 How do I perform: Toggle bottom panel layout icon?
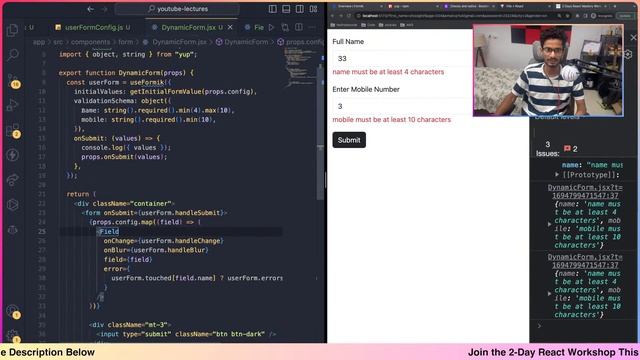(286, 9)
